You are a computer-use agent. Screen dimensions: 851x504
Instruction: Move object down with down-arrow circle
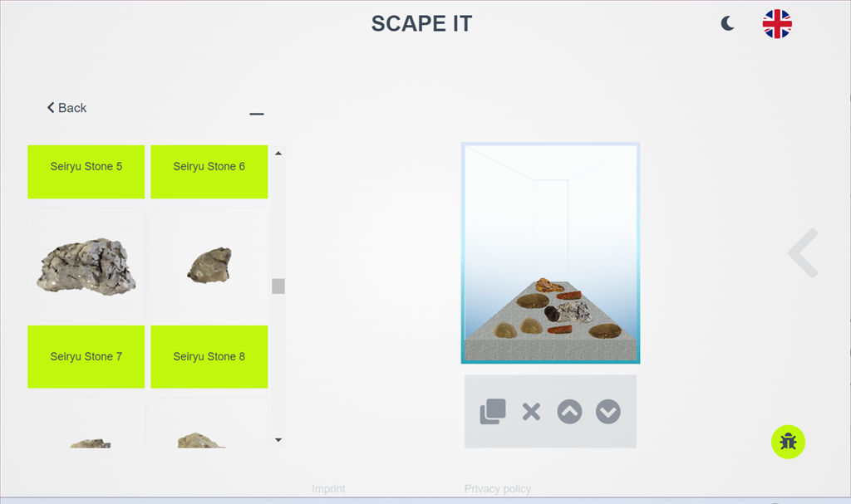point(608,412)
